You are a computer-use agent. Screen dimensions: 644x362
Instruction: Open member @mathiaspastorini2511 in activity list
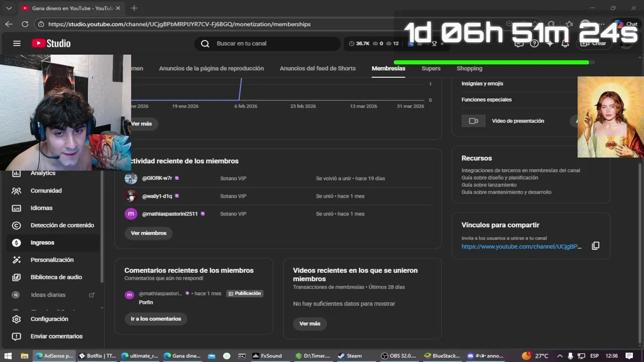[x=278, y=214]
